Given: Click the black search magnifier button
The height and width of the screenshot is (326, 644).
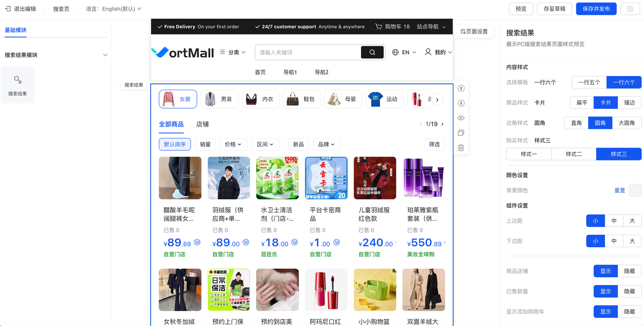Looking at the screenshot, I should pos(372,52).
